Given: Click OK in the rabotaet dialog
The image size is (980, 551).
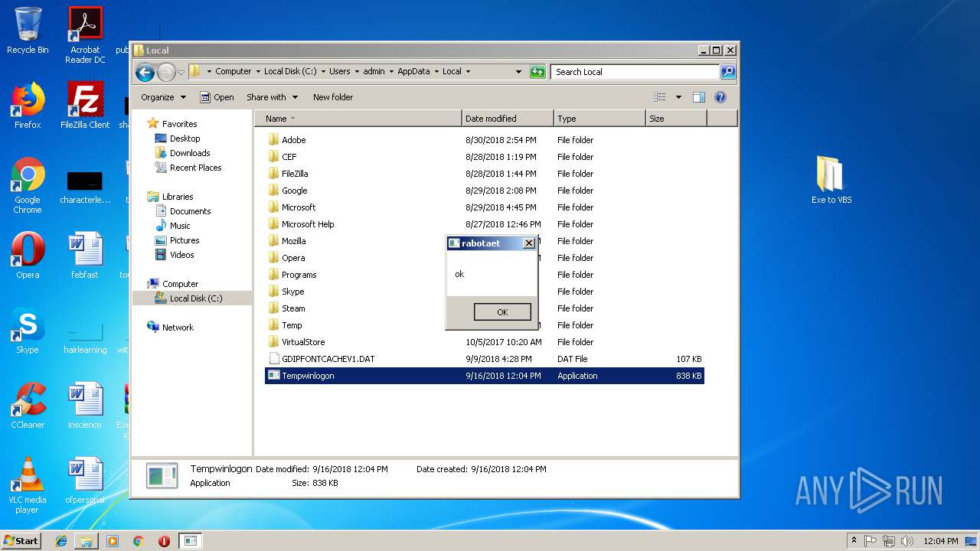Looking at the screenshot, I should 502,312.
